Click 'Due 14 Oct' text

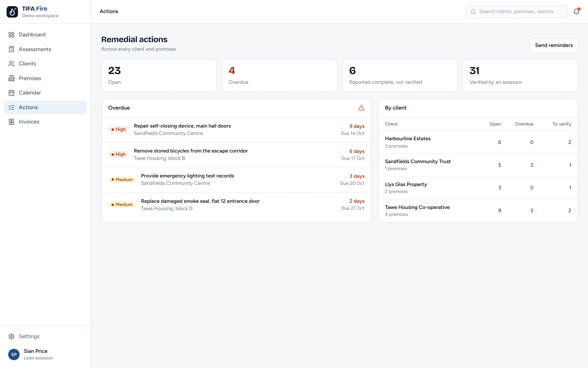[353, 133]
